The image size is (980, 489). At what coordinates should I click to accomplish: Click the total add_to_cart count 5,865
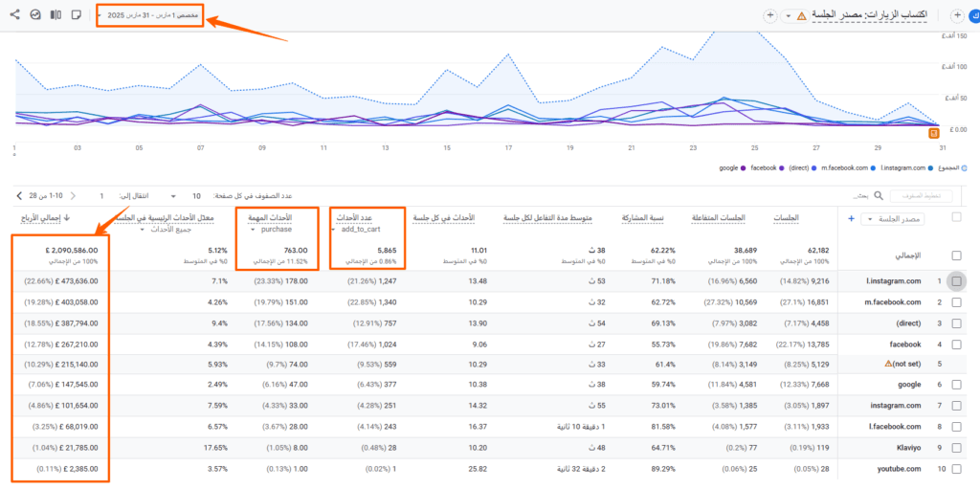(x=388, y=250)
